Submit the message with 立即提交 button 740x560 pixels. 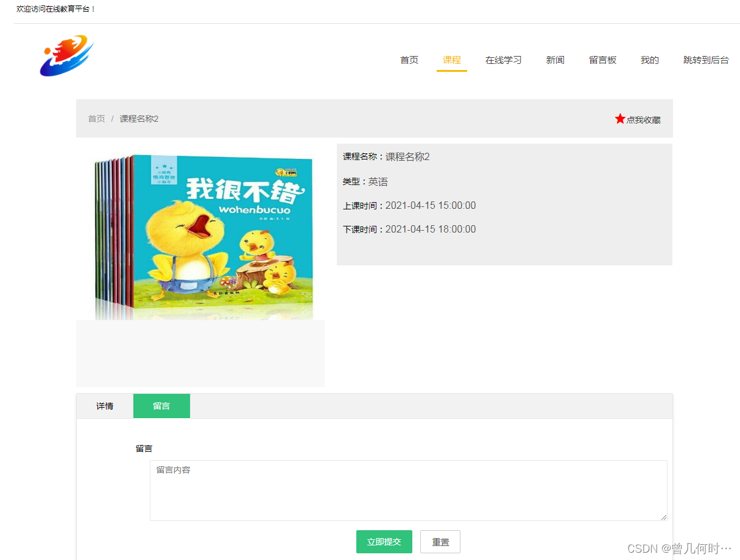pos(384,542)
